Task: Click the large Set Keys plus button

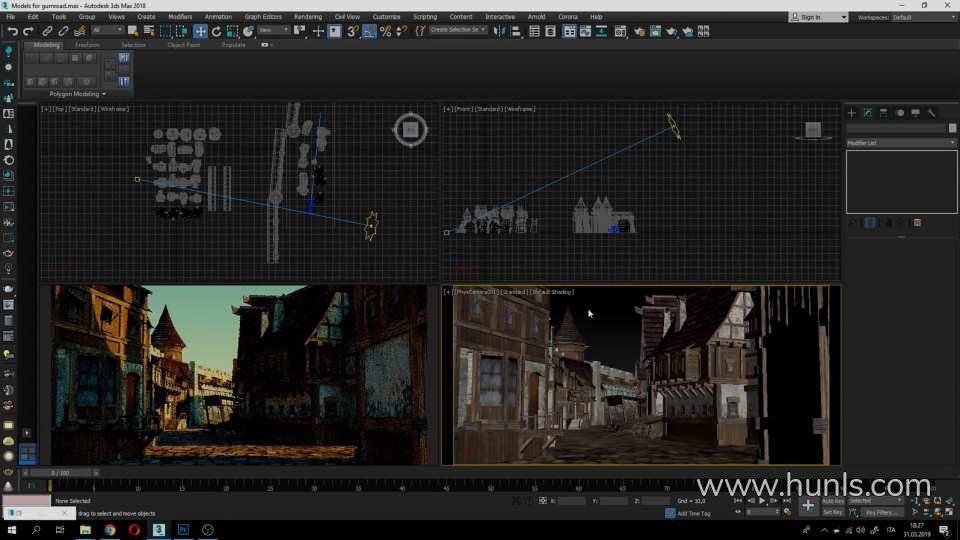Action: pyautogui.click(x=808, y=506)
